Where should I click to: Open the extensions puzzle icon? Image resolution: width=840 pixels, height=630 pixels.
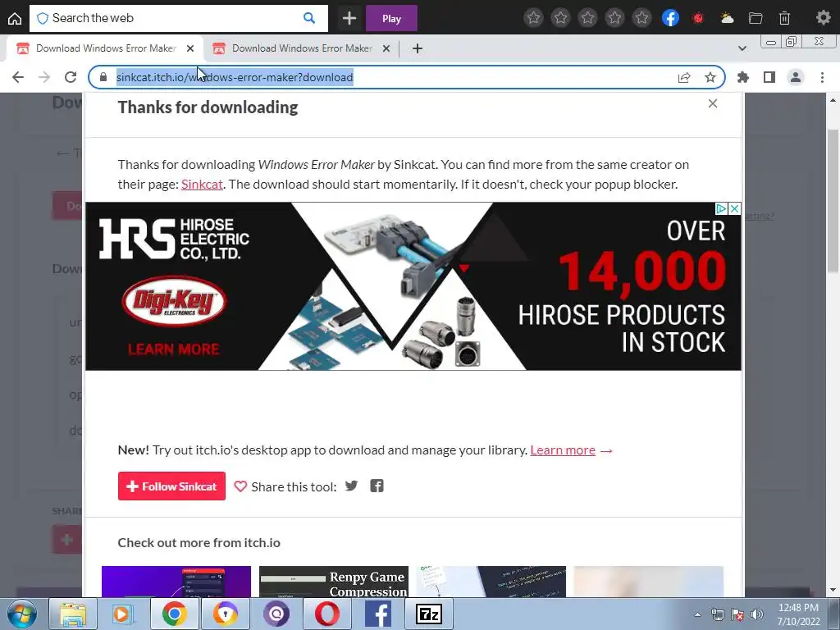742,77
